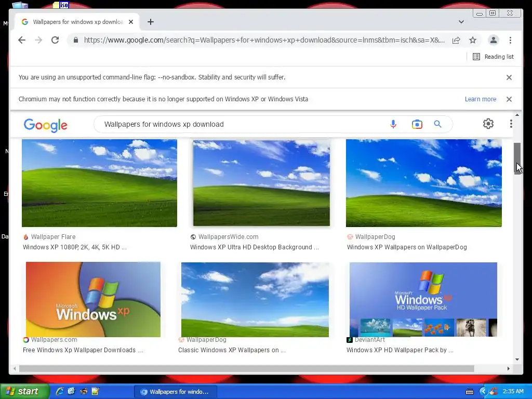Click 'Classic Windows XP Wallpapers on' title
This screenshot has height=399, width=532.
tap(232, 350)
